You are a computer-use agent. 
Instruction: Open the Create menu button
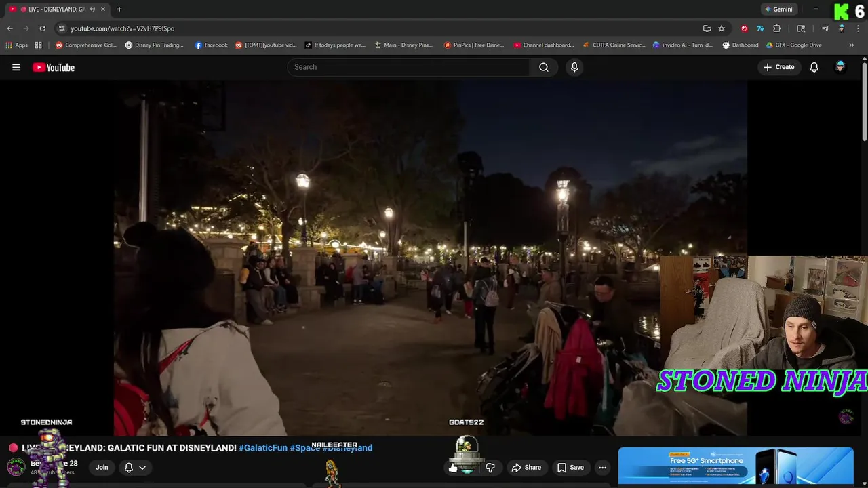point(778,67)
